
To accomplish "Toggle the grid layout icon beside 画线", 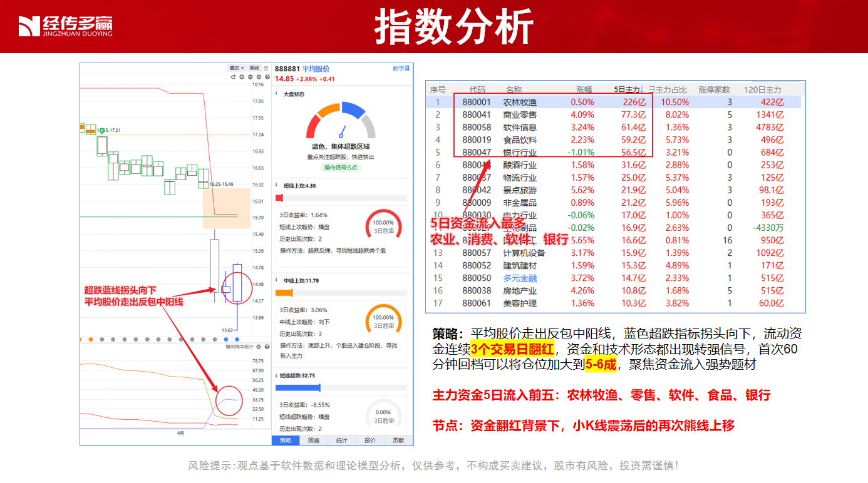I will point(266,68).
